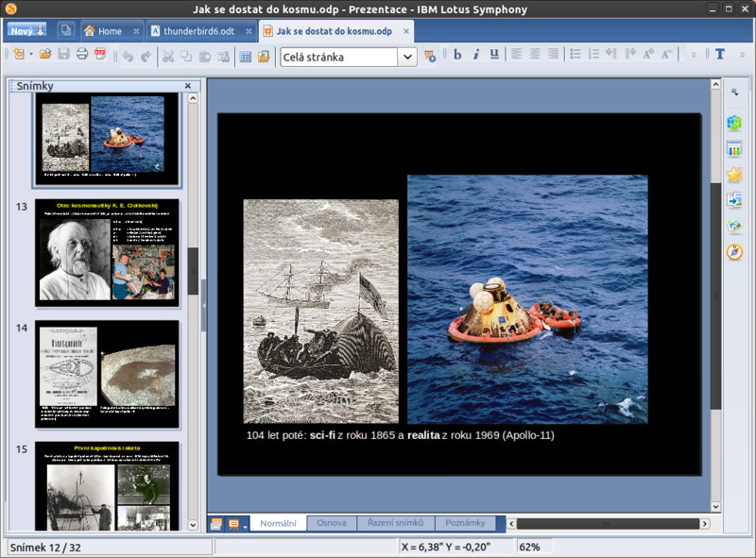Switch to Řazení snímků view tab
The height and width of the screenshot is (558, 756).
[395, 523]
